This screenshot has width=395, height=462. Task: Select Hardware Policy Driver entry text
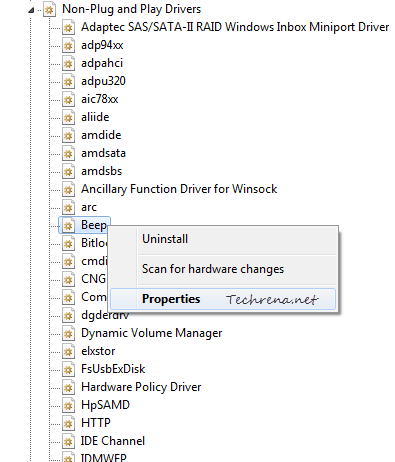[141, 387]
